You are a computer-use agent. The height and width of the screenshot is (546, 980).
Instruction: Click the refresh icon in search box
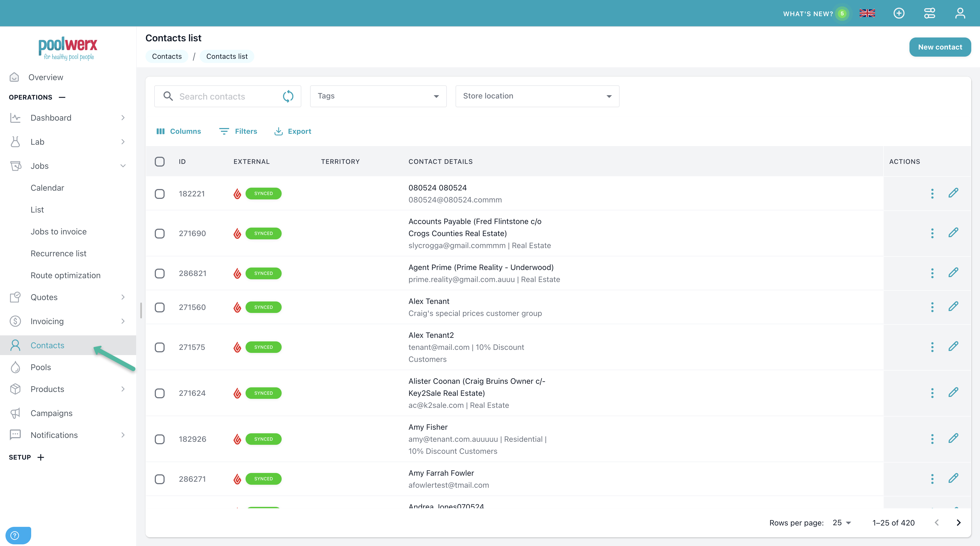(x=288, y=96)
